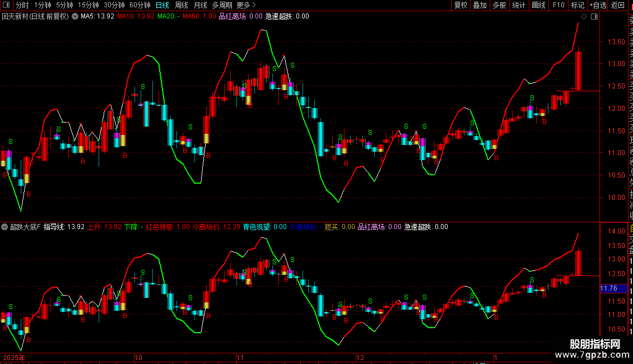This screenshot has width=633, height=364.
Task: Click the highlighted 11.76 price marker
Action: [613, 288]
